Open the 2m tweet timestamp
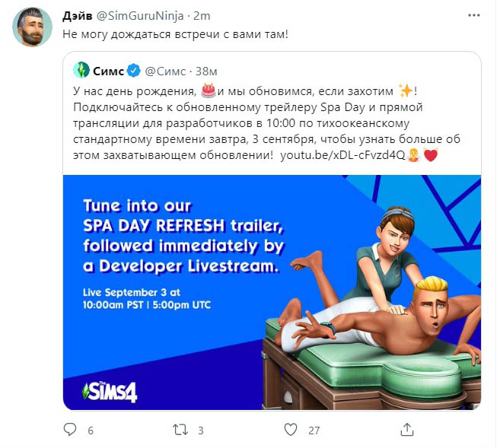 202,16
